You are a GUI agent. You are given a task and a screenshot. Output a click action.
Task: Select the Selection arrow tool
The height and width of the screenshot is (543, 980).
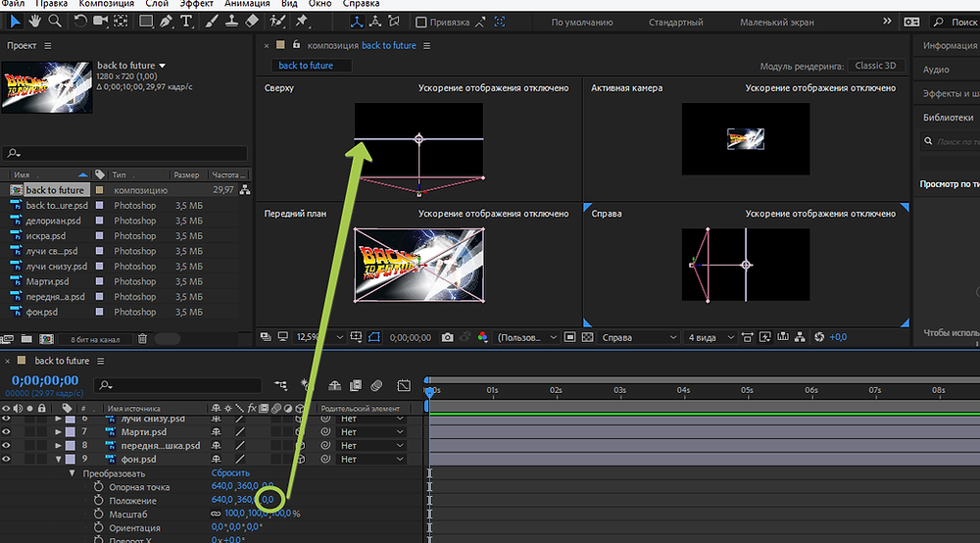15,22
